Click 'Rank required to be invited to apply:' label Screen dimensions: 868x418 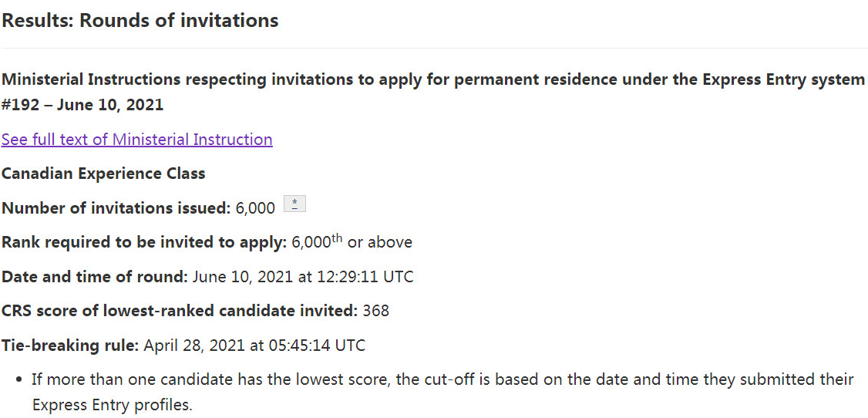click(x=144, y=242)
